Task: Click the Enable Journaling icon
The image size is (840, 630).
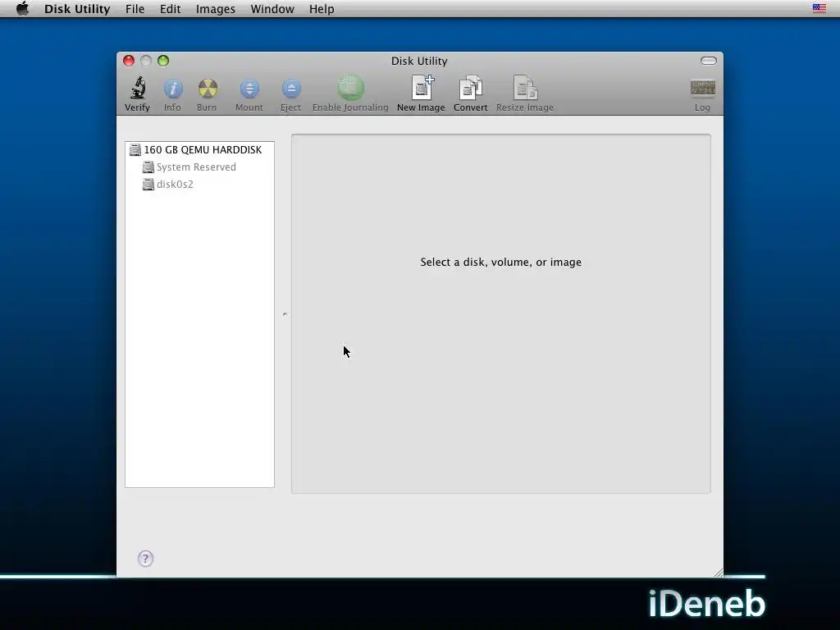Action: click(x=350, y=88)
